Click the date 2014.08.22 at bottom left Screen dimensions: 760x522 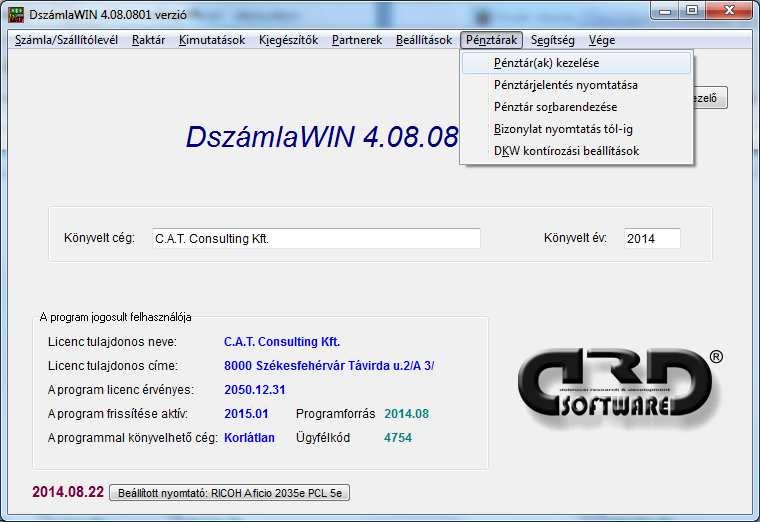[68, 492]
